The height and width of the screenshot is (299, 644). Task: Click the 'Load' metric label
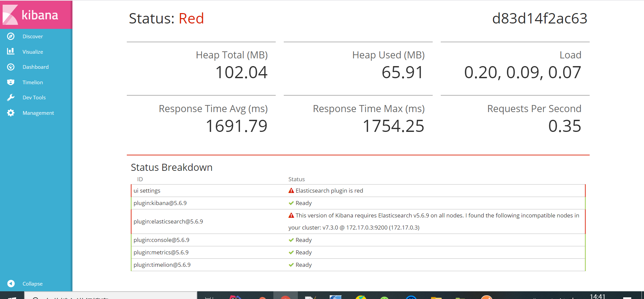[571, 55]
